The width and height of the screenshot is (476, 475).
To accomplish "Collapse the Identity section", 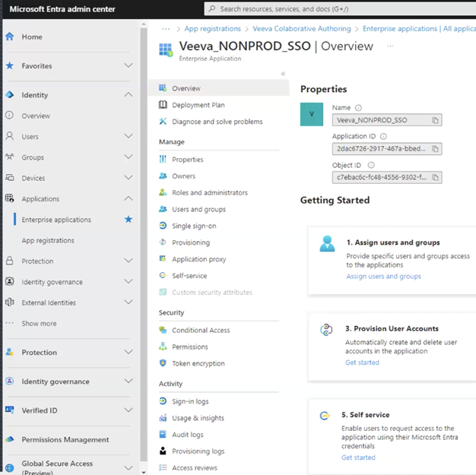I will click(129, 95).
